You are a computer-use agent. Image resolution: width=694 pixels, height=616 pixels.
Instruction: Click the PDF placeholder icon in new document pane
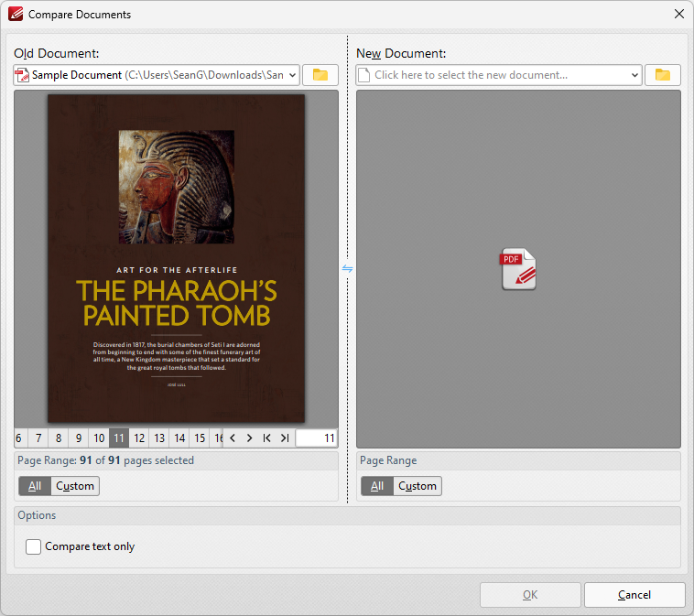pyautogui.click(x=519, y=268)
